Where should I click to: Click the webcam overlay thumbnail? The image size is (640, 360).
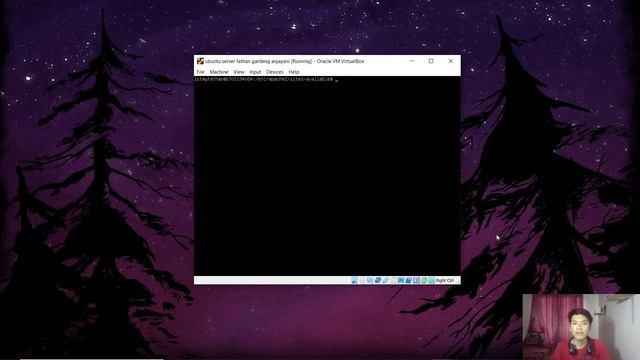click(x=581, y=327)
